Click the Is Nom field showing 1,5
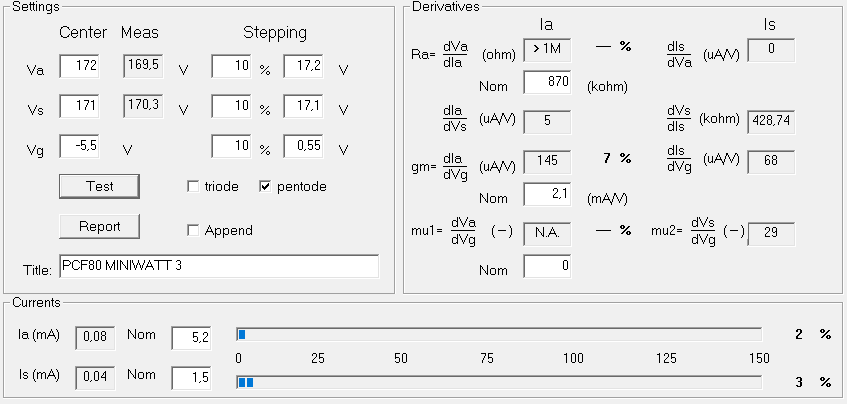The height and width of the screenshot is (404, 847). (191, 378)
